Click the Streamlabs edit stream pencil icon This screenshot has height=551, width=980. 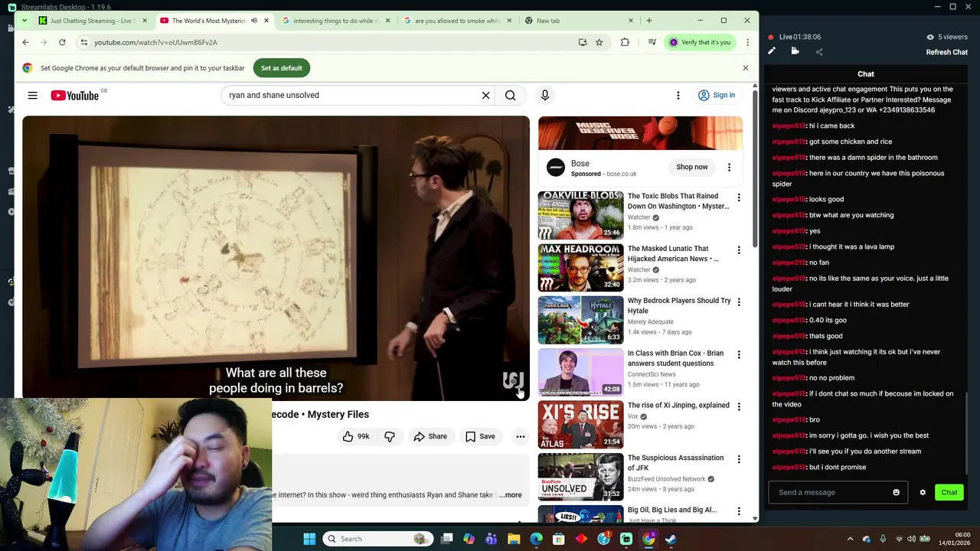[x=772, y=51]
